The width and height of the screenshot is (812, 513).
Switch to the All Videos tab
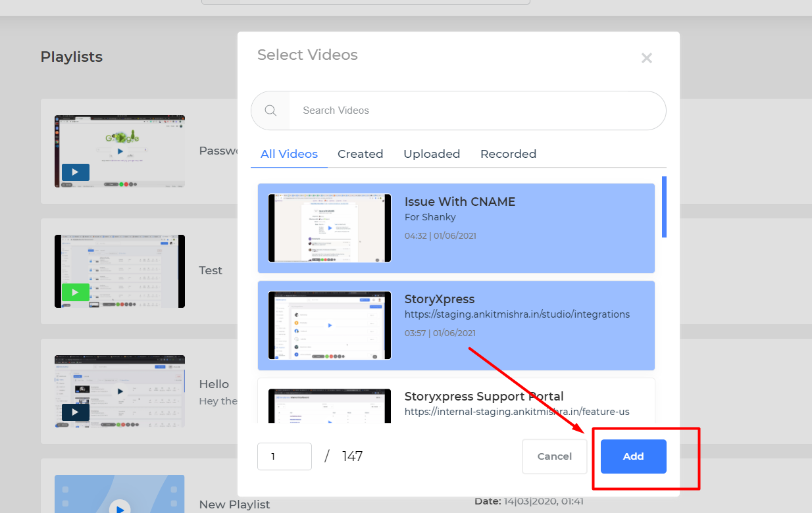click(x=289, y=154)
